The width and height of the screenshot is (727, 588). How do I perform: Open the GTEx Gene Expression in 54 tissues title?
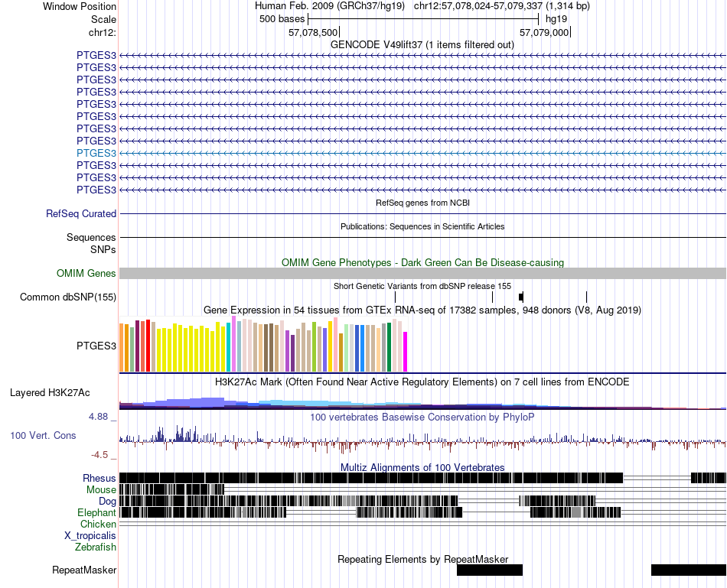[422, 310]
